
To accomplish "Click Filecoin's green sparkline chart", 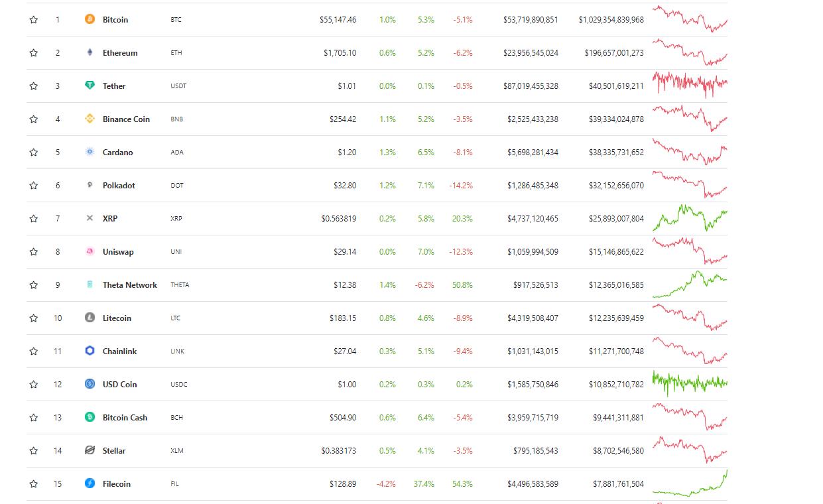I will (x=689, y=483).
